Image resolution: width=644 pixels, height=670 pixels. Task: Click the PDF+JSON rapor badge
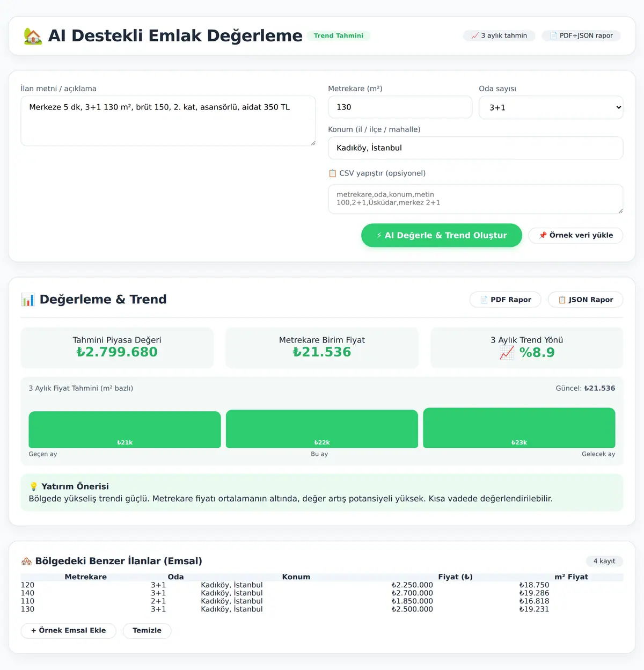click(581, 35)
